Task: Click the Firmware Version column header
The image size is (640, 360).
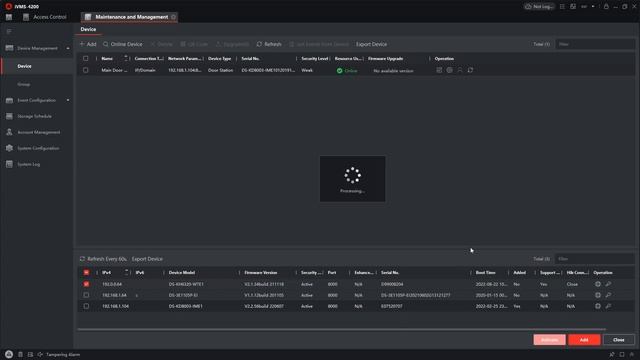Action: 261,273
